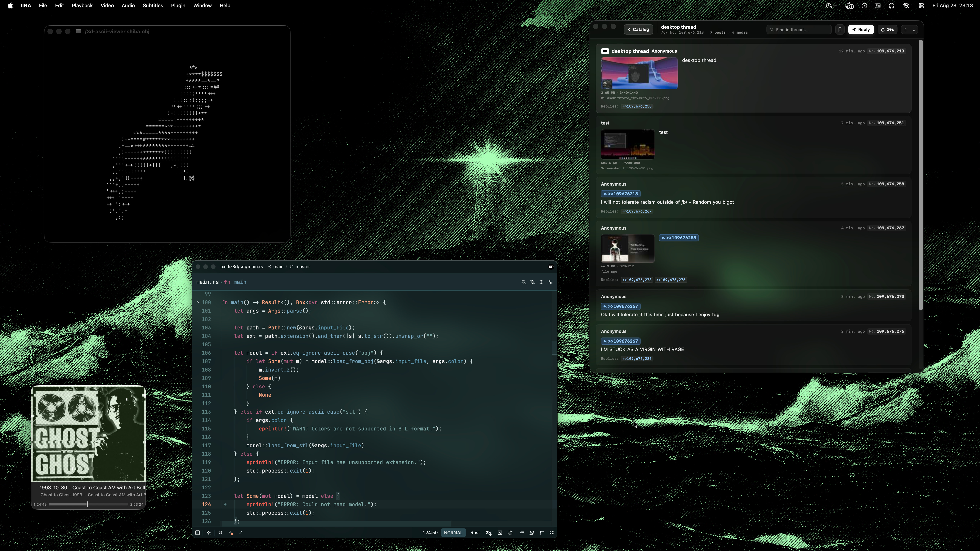The width and height of the screenshot is (980, 551).
Task: Open the main project dropdown in editor title bar
Action: pos(276,267)
